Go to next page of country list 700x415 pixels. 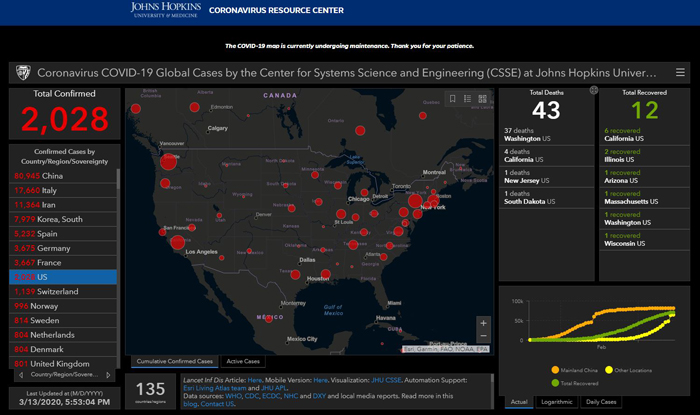click(x=108, y=375)
